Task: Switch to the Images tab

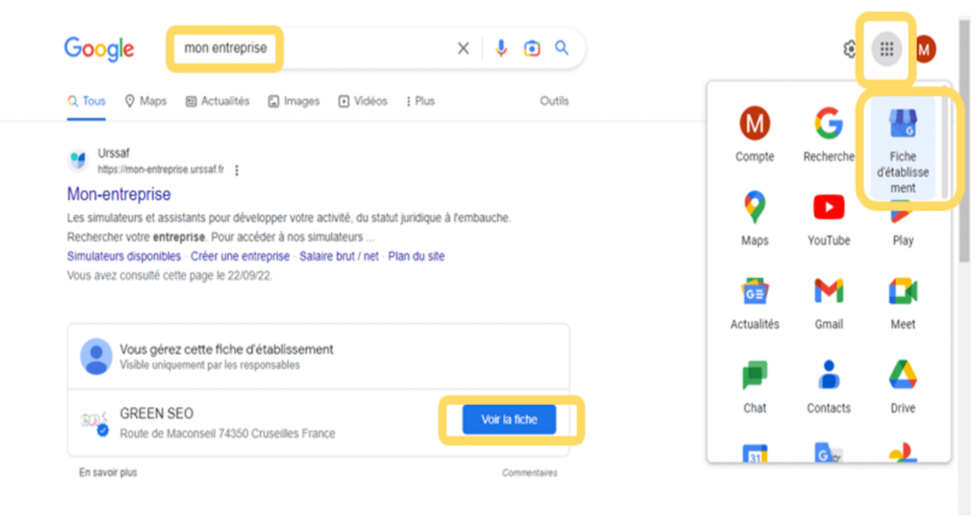Action: point(294,101)
